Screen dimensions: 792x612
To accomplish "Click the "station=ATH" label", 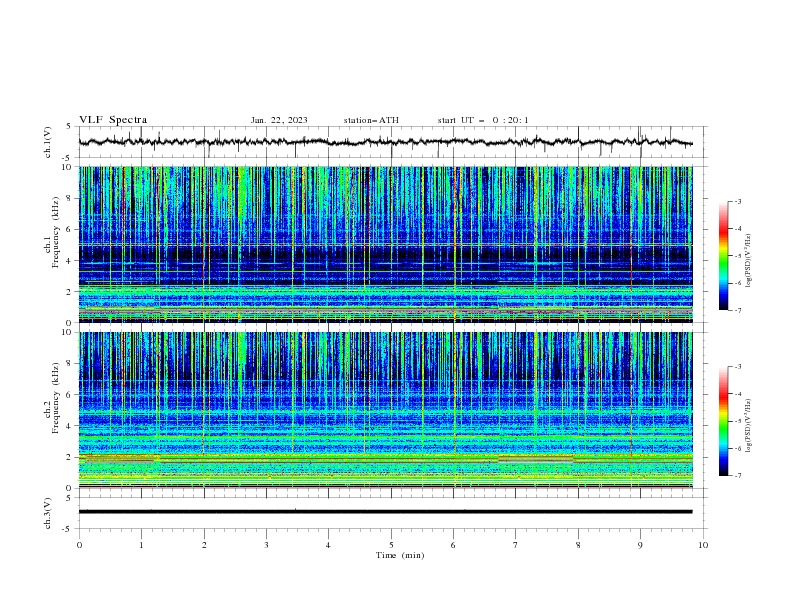I will click(371, 120).
